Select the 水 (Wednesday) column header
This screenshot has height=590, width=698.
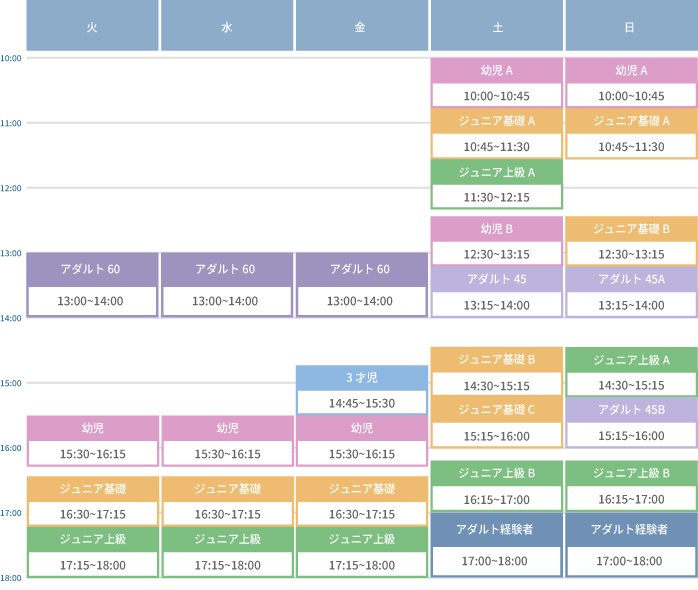(x=227, y=27)
